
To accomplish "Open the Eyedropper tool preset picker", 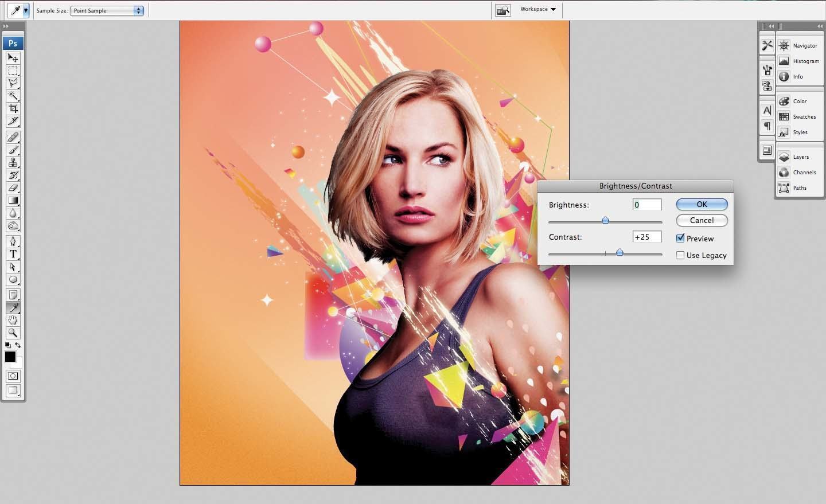I will (25, 10).
